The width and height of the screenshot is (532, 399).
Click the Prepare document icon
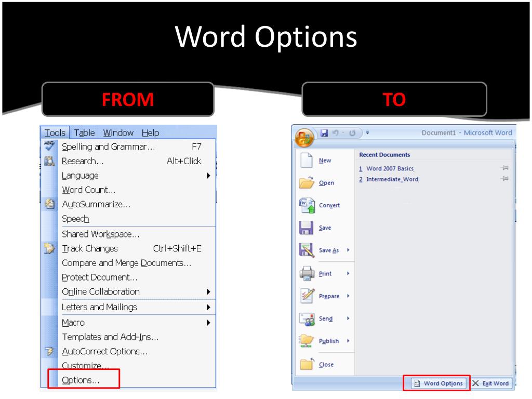pyautogui.click(x=307, y=296)
